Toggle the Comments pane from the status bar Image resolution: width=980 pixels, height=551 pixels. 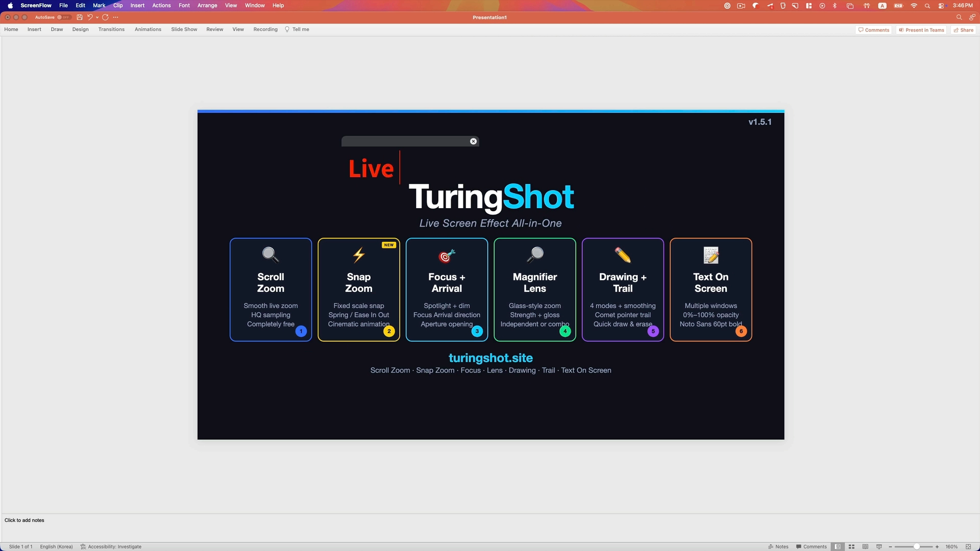(812, 546)
